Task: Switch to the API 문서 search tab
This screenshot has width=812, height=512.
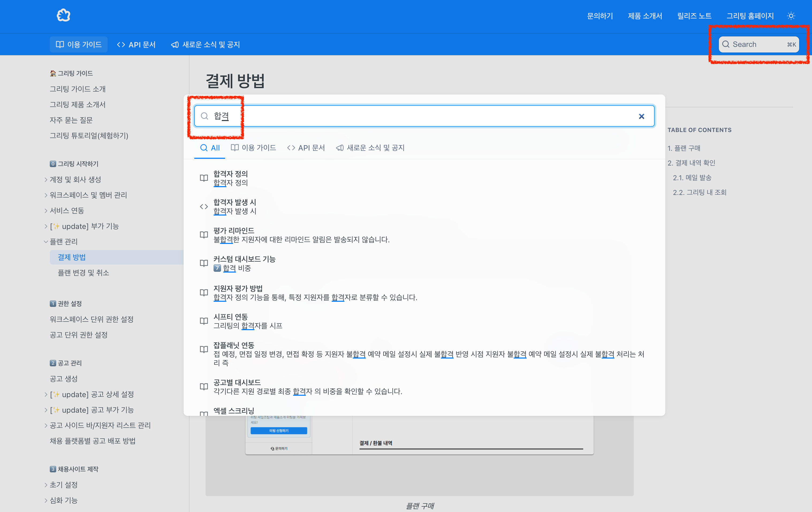Action: click(306, 148)
